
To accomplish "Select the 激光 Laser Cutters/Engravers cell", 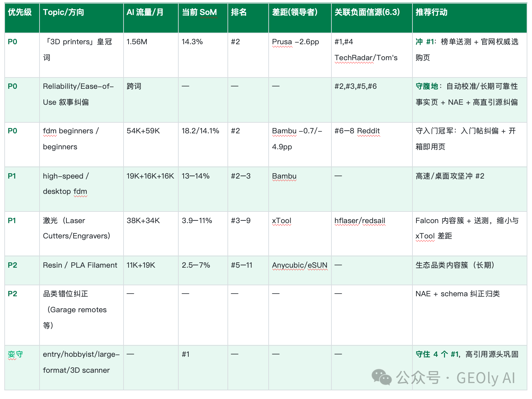I will click(x=81, y=233).
